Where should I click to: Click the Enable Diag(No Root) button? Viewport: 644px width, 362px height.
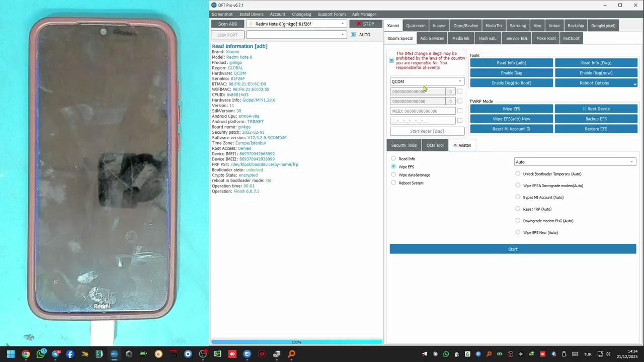(511, 83)
